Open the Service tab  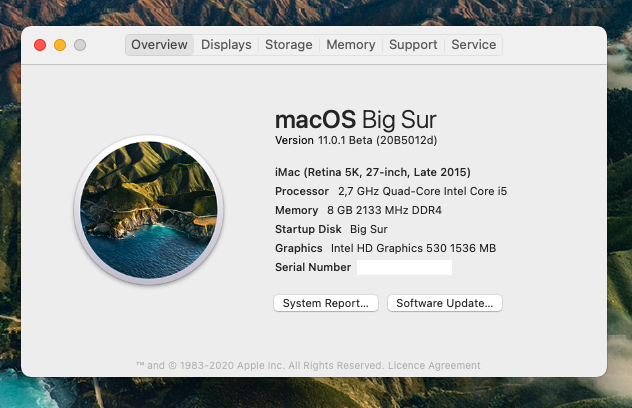[474, 45]
